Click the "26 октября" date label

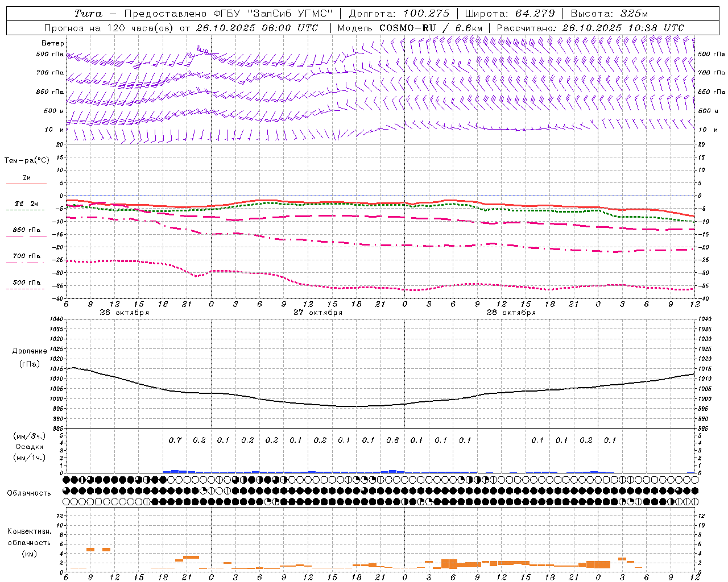(124, 313)
